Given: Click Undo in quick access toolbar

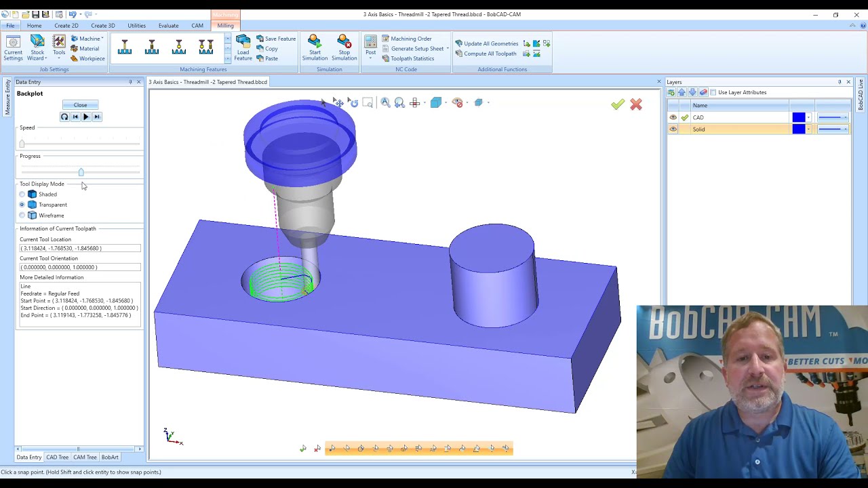Looking at the screenshot, I should (x=72, y=14).
